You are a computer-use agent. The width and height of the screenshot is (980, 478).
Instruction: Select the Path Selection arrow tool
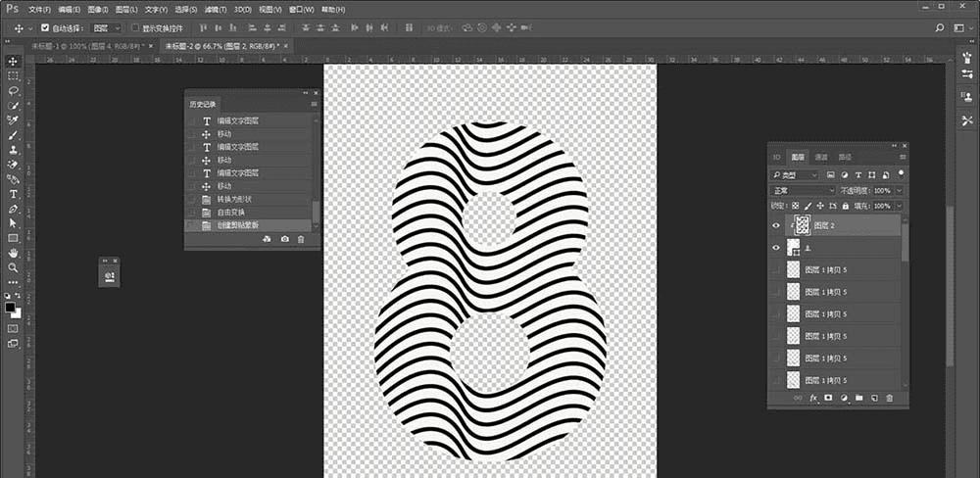(x=13, y=223)
